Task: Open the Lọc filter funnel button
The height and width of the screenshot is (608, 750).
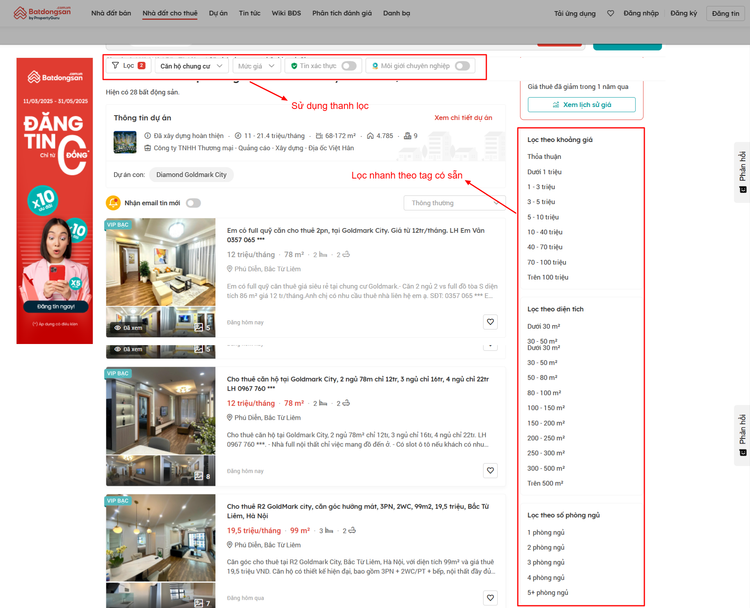Action: (128, 66)
